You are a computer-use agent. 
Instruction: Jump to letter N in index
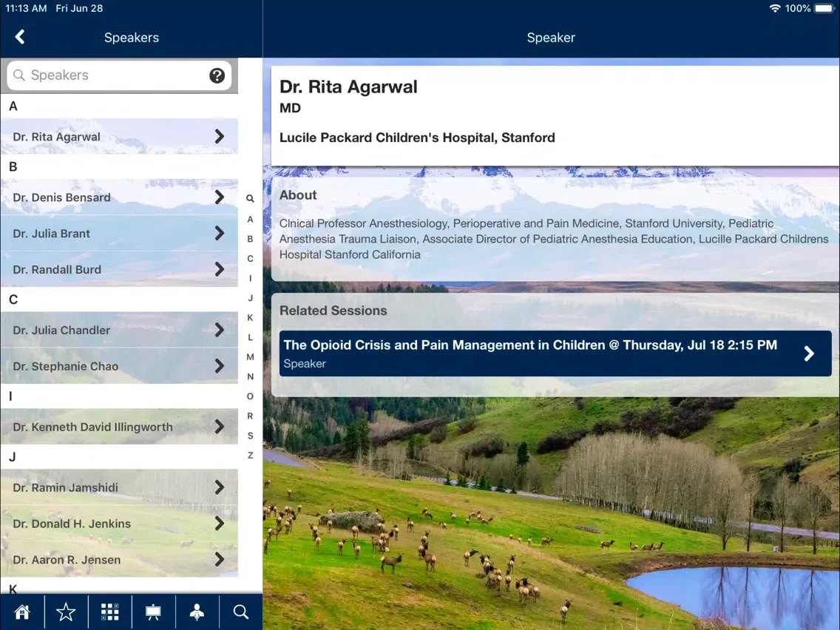(250, 376)
